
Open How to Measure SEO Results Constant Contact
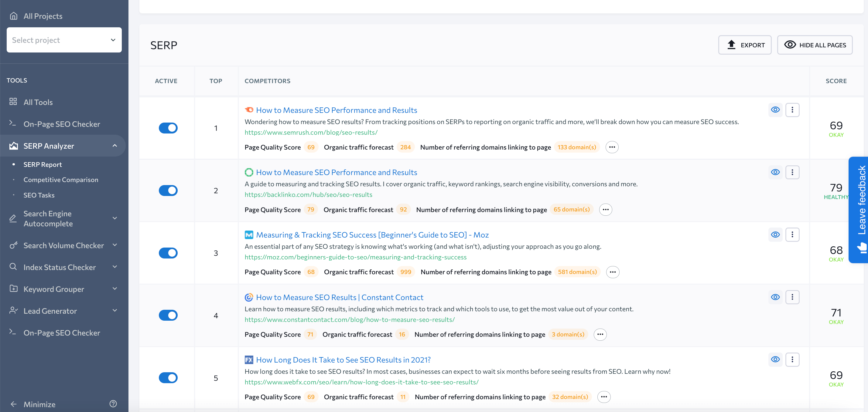tap(340, 297)
